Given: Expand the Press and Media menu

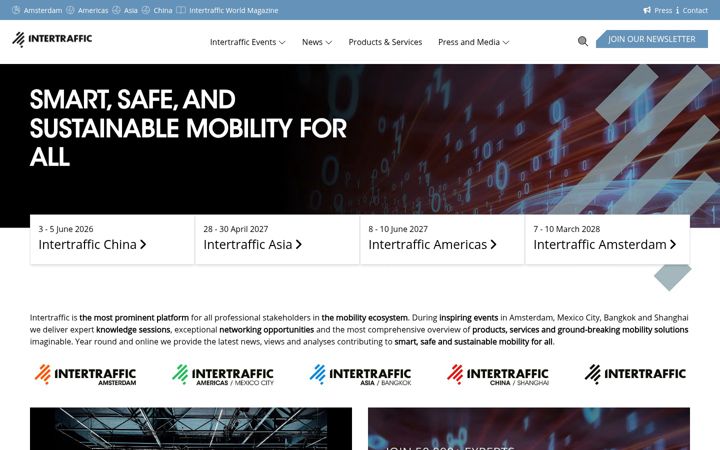Looking at the screenshot, I should (473, 42).
